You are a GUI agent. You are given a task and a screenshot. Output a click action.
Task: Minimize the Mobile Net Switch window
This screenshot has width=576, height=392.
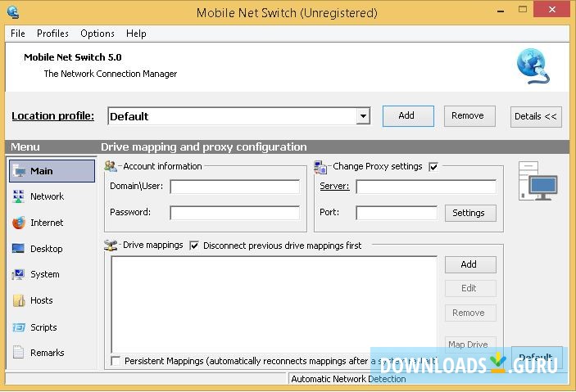pos(501,10)
